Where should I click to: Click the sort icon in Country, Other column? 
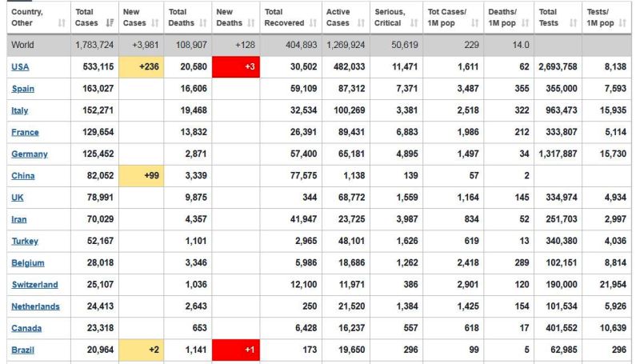pyautogui.click(x=62, y=23)
